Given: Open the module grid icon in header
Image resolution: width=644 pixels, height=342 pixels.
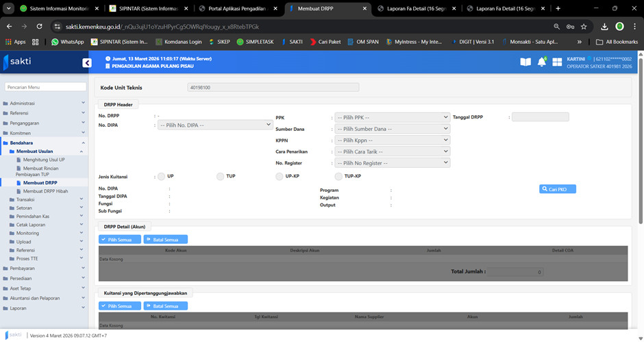Looking at the screenshot, I should pyautogui.click(x=557, y=62).
